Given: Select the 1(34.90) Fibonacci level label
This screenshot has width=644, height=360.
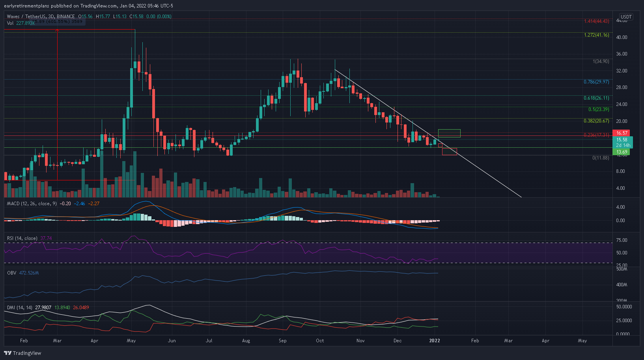Looking at the screenshot, I should 601,61.
